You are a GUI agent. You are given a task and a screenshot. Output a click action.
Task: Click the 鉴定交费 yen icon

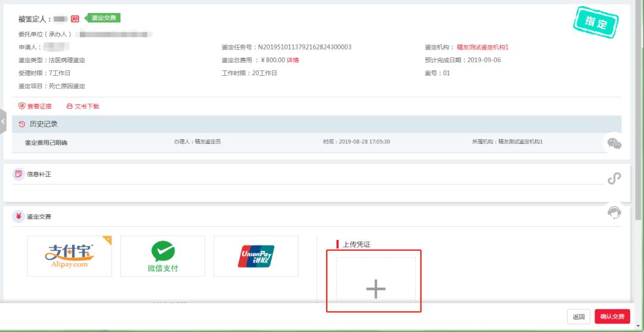pos(18,216)
